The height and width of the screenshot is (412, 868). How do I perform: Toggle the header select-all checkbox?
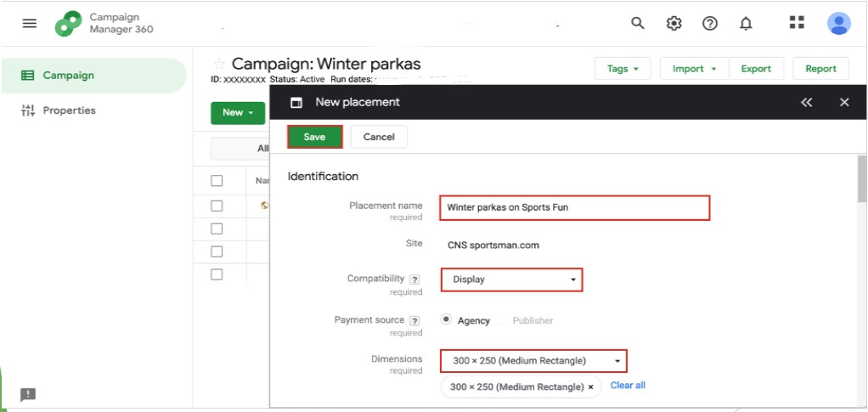pos(217,181)
